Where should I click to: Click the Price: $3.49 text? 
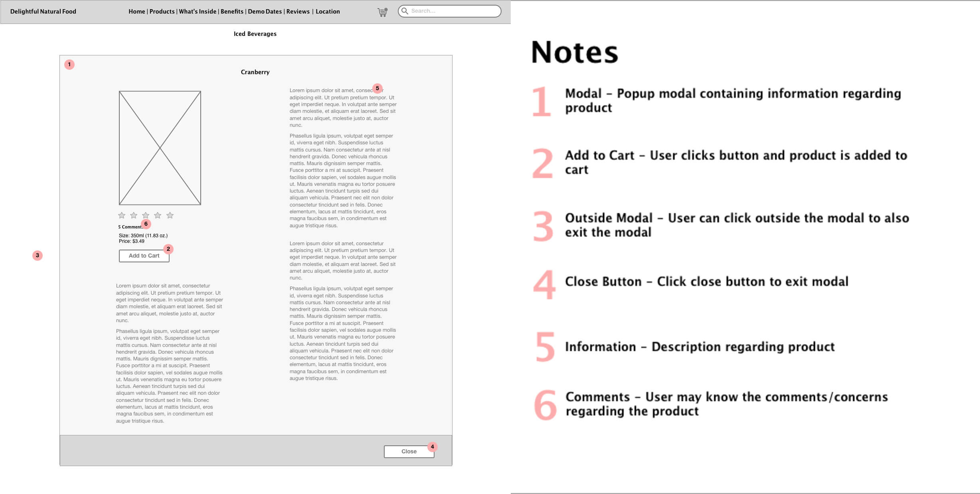point(132,241)
